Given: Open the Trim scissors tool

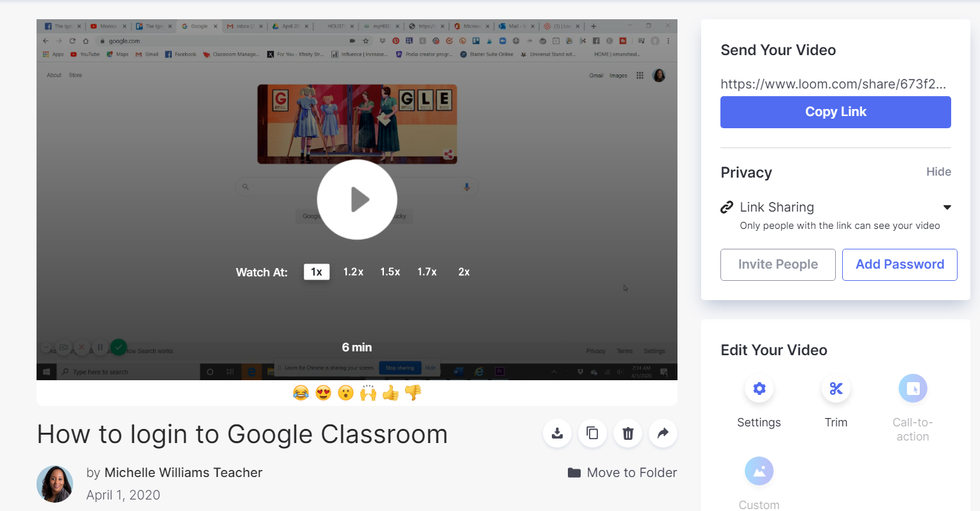Looking at the screenshot, I should pos(836,389).
